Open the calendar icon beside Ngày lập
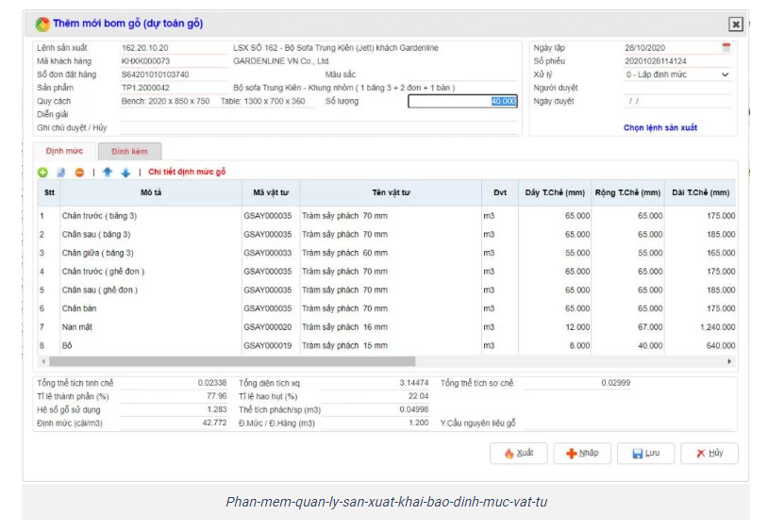768x532 pixels. click(x=726, y=47)
